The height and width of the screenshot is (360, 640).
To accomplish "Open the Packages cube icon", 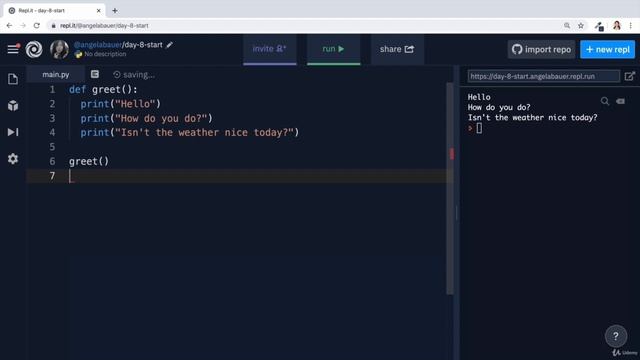I will [x=13, y=106].
